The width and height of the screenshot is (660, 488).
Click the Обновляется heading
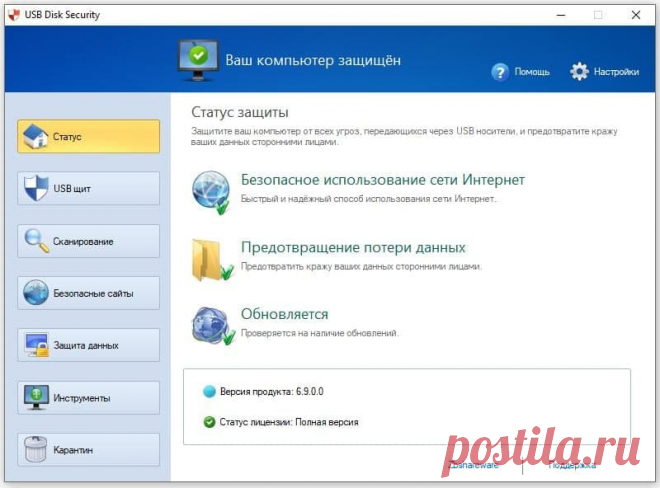pyautogui.click(x=285, y=314)
